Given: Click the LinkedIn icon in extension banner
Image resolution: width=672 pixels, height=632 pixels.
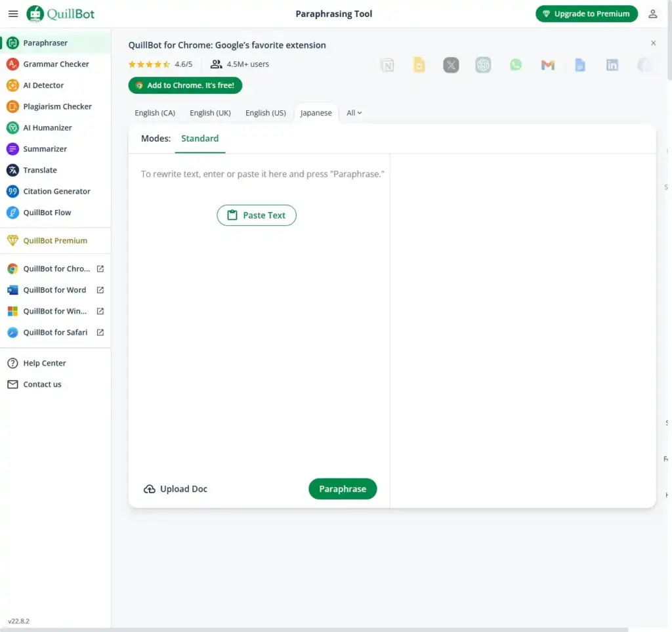Looking at the screenshot, I should pos(612,65).
